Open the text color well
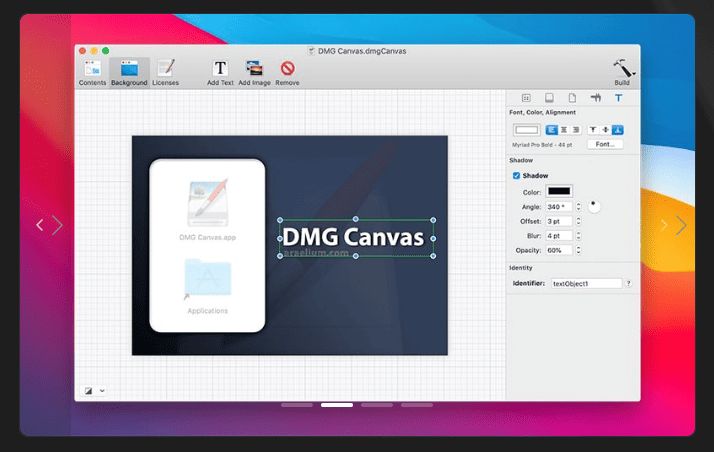714x452 pixels. point(527,130)
